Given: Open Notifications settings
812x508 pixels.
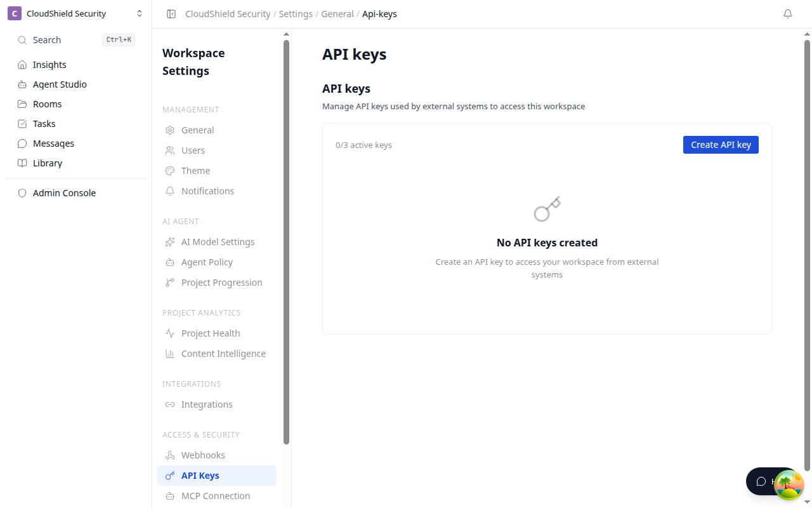Looking at the screenshot, I should (217, 191).
